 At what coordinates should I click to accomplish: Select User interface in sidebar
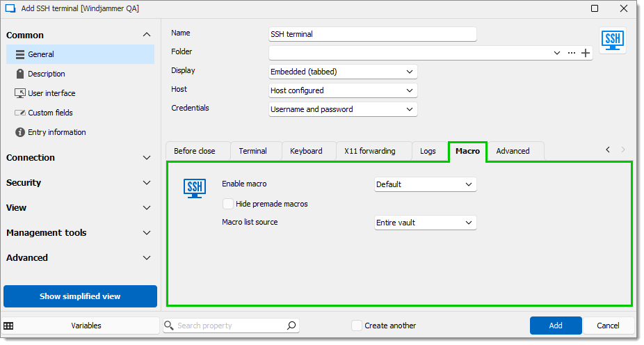[x=80, y=93]
